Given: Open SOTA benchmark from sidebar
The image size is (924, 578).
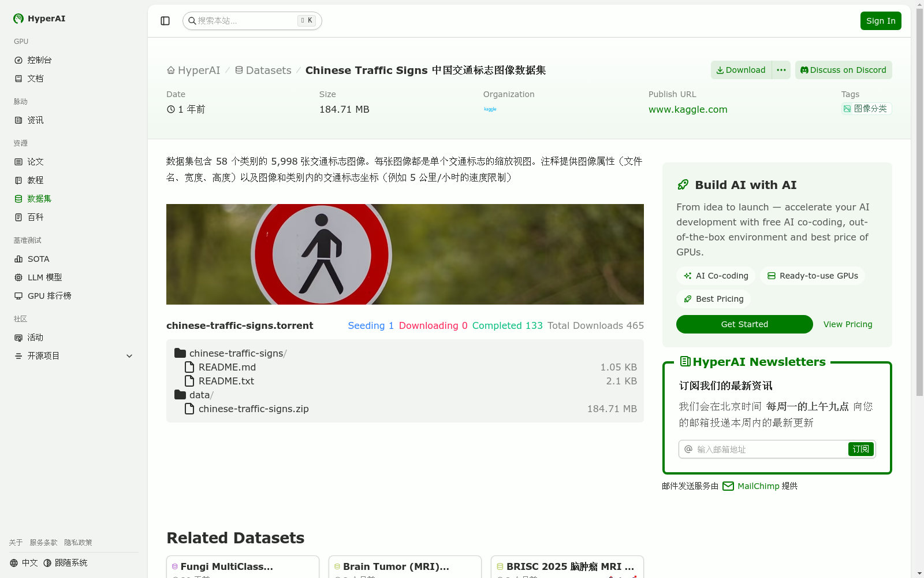Looking at the screenshot, I should click(38, 259).
